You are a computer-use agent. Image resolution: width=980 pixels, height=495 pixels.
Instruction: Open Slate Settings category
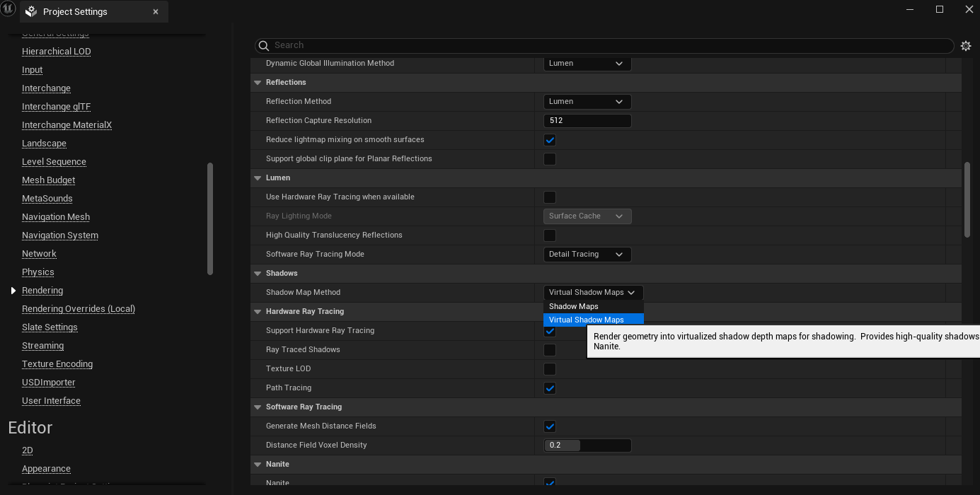coord(50,327)
